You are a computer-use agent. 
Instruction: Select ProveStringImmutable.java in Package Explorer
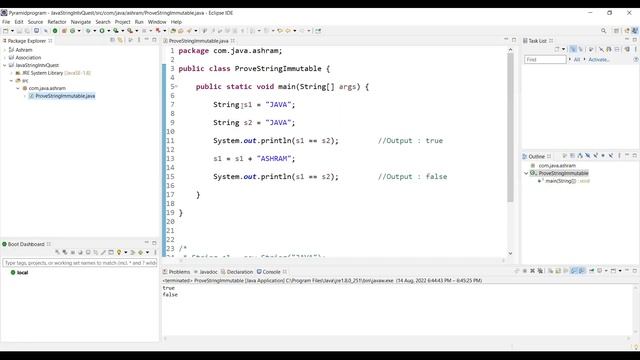tap(65, 96)
